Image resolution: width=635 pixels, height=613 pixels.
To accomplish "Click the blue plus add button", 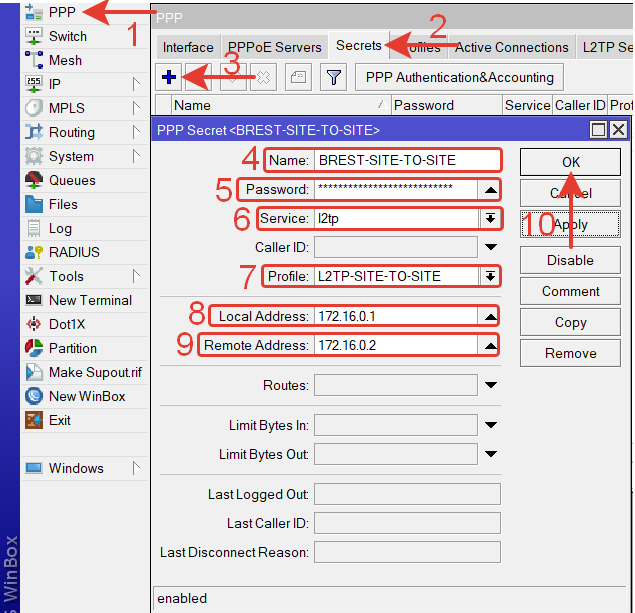I will pyautogui.click(x=170, y=77).
